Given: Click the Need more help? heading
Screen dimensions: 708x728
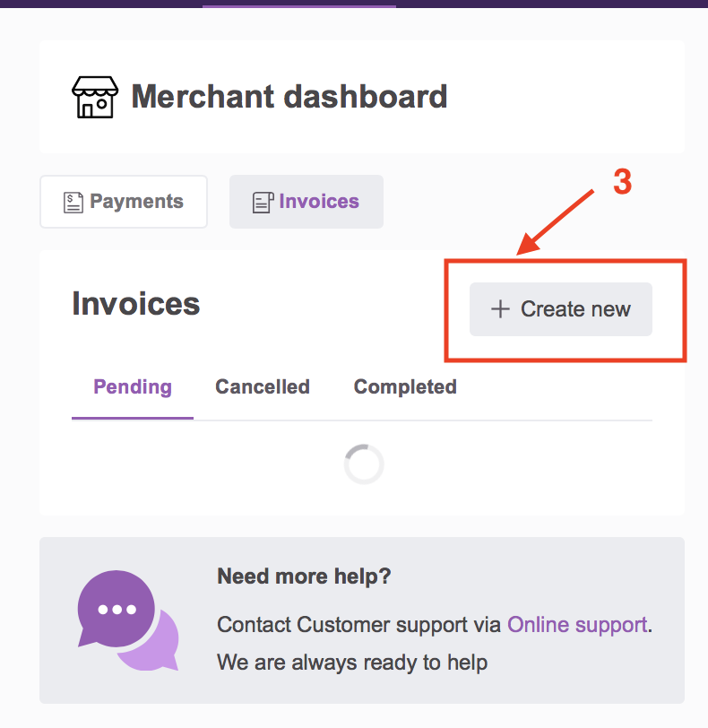Looking at the screenshot, I should click(x=305, y=576).
